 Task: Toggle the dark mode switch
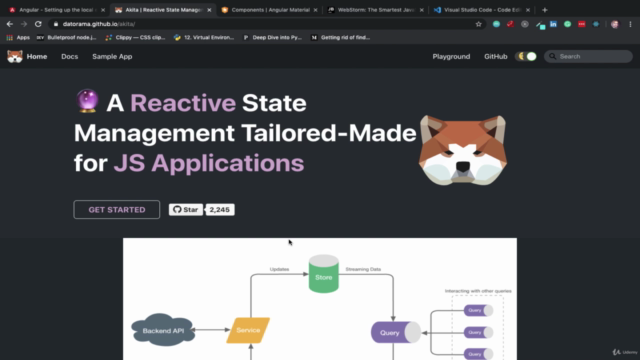click(x=526, y=56)
